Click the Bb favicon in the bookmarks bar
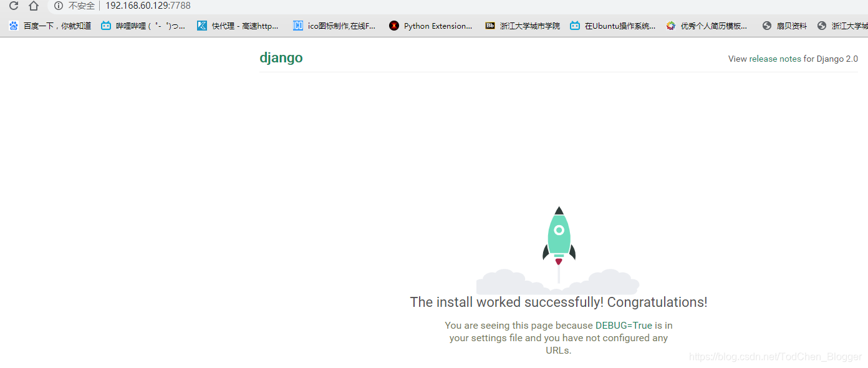The width and height of the screenshot is (868, 368). point(490,26)
